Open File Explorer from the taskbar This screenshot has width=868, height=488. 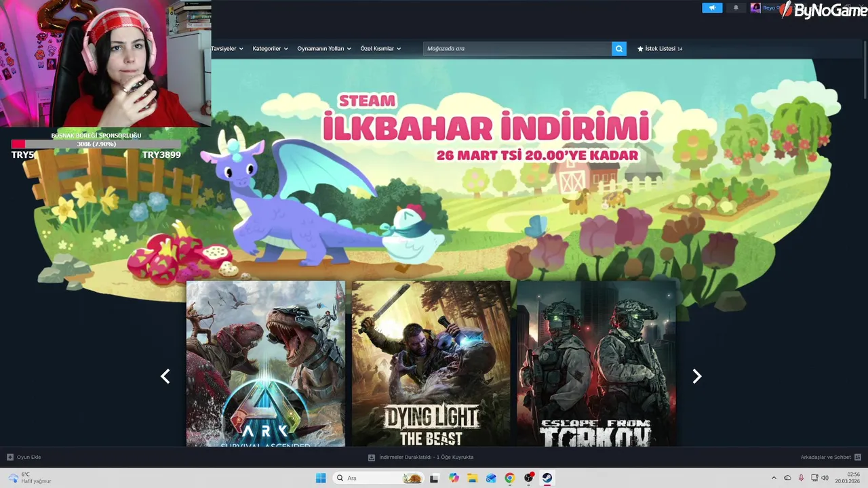click(473, 478)
